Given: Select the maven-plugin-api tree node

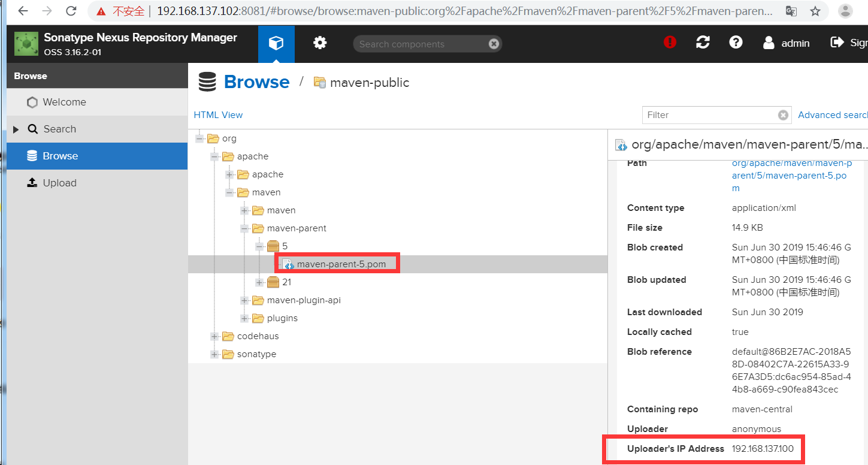Looking at the screenshot, I should click(304, 300).
